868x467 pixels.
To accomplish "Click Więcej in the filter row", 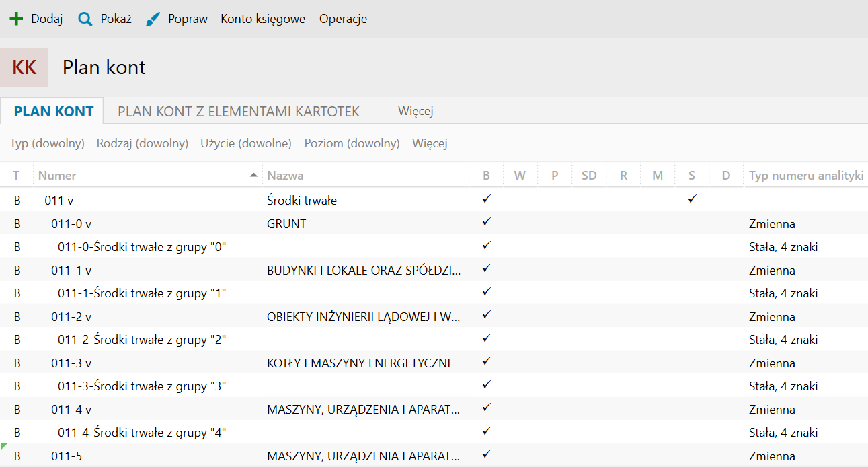I will pos(430,143).
